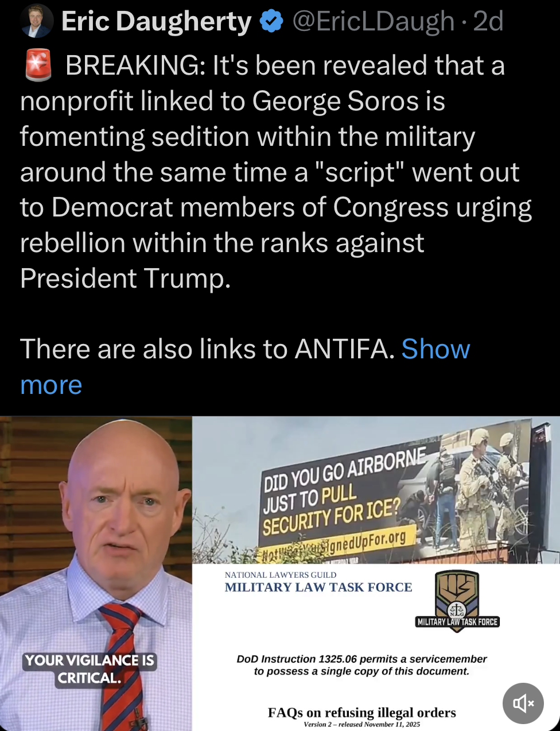
Task: Expand the tweet with Show more
Action: (245, 366)
